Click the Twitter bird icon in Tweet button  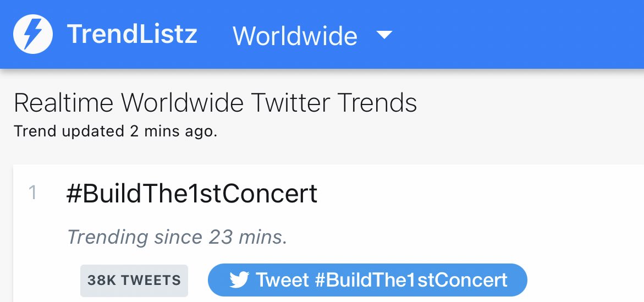coord(239,280)
